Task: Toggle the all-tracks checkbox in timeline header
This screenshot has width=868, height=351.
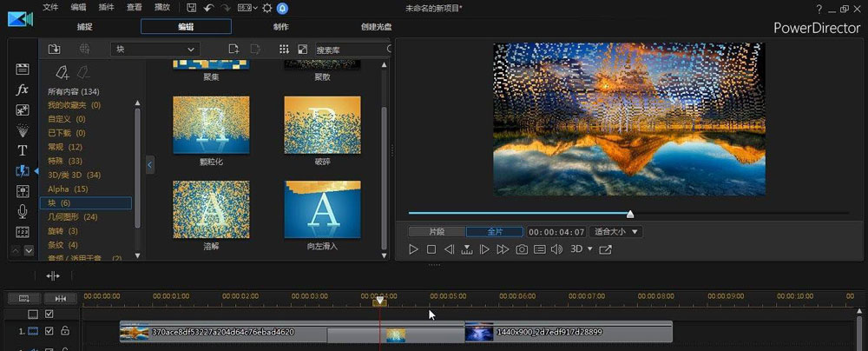Action: (49, 314)
